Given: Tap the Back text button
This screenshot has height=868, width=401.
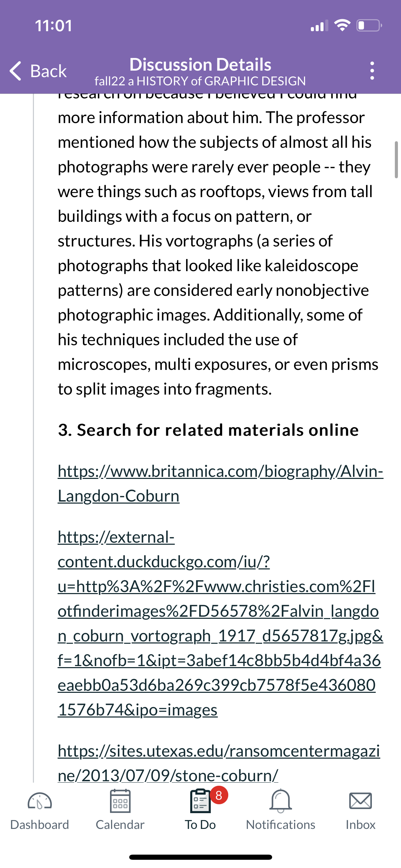Looking at the screenshot, I should coord(48,71).
